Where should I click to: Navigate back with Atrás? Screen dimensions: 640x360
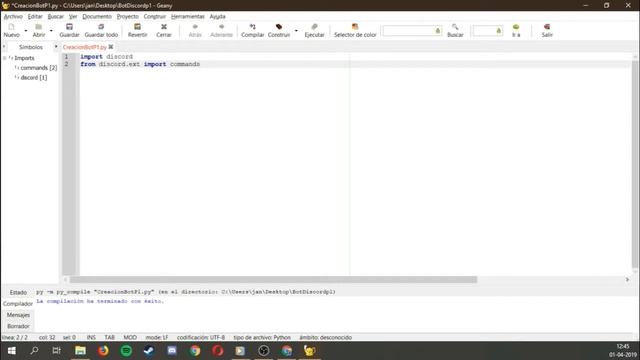(x=195, y=31)
